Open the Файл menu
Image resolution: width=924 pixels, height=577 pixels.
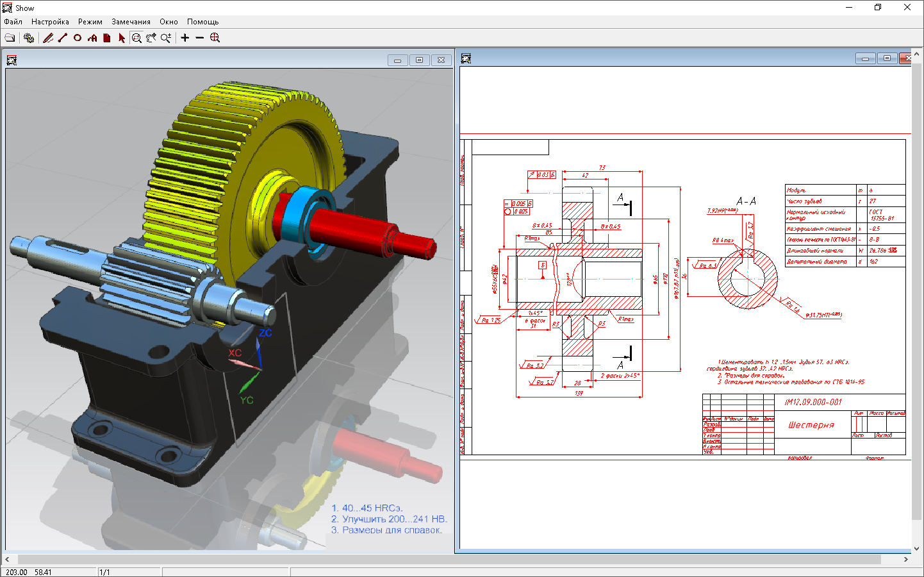pos(13,22)
